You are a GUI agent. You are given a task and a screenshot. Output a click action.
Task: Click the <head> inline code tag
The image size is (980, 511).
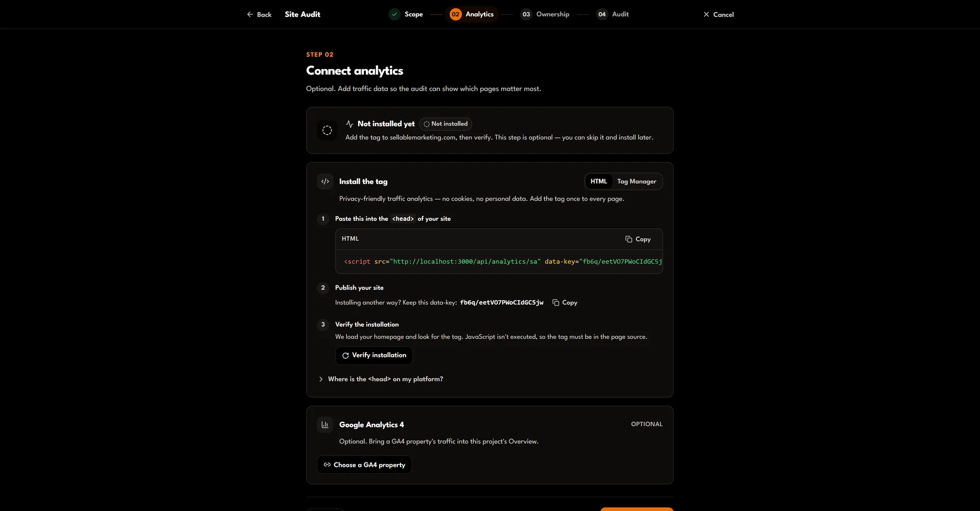(403, 219)
